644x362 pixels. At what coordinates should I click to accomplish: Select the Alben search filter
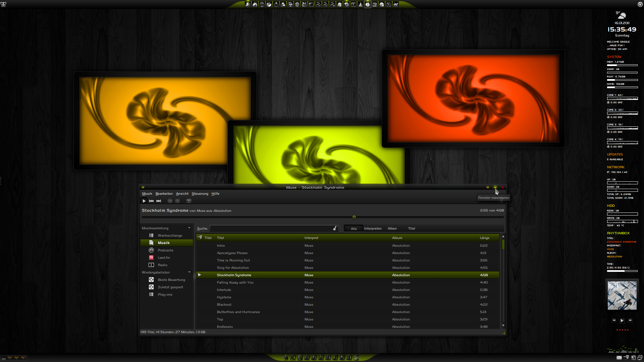click(x=392, y=229)
